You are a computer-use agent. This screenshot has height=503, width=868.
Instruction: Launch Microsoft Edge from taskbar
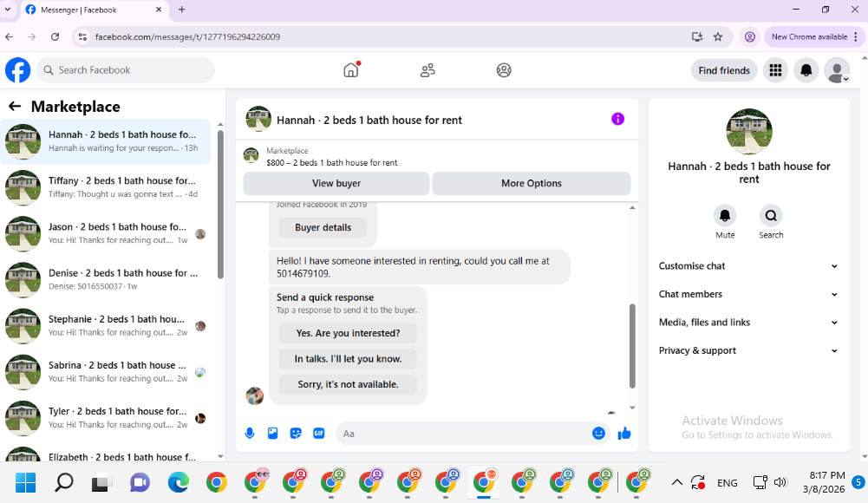tap(179, 482)
